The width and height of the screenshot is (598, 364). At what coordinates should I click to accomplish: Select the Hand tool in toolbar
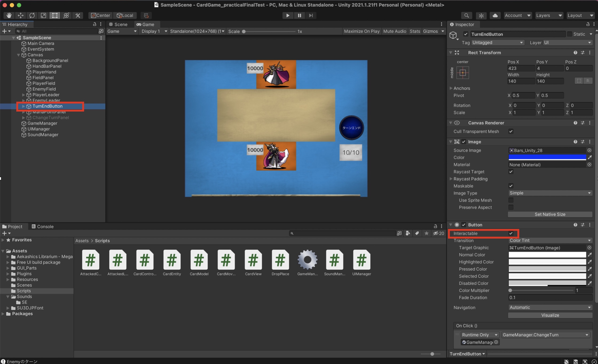pyautogui.click(x=9, y=15)
